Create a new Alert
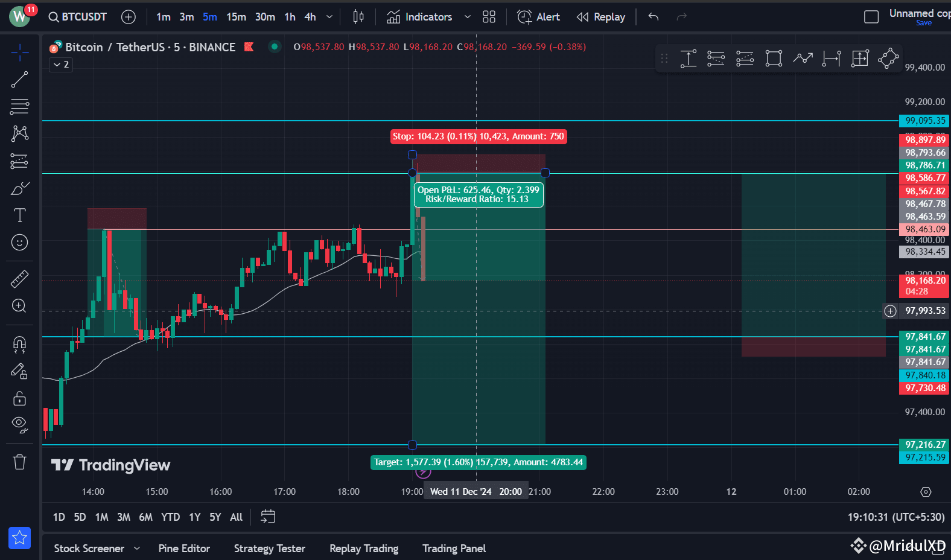The height and width of the screenshot is (560, 951). click(538, 17)
